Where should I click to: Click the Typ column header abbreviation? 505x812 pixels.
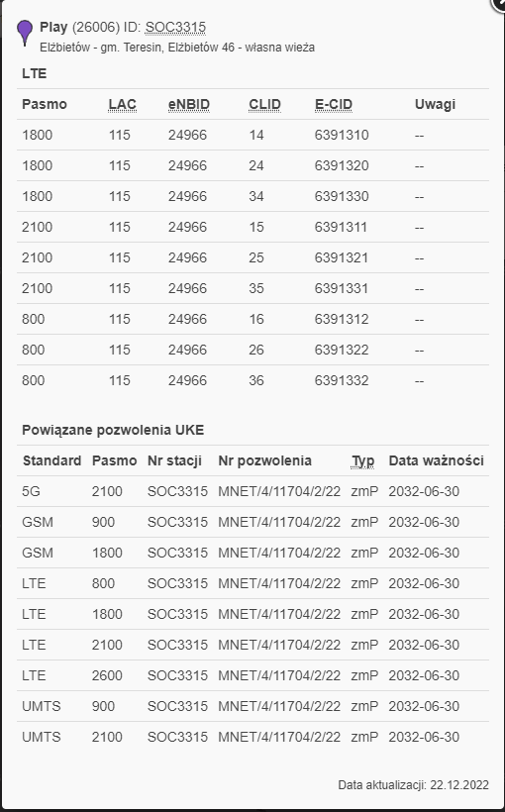pos(362,460)
